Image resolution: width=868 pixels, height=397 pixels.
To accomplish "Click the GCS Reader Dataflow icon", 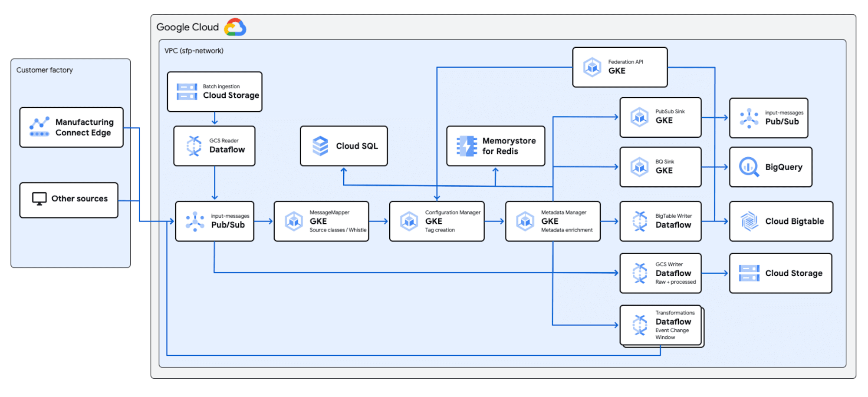I will [x=194, y=146].
